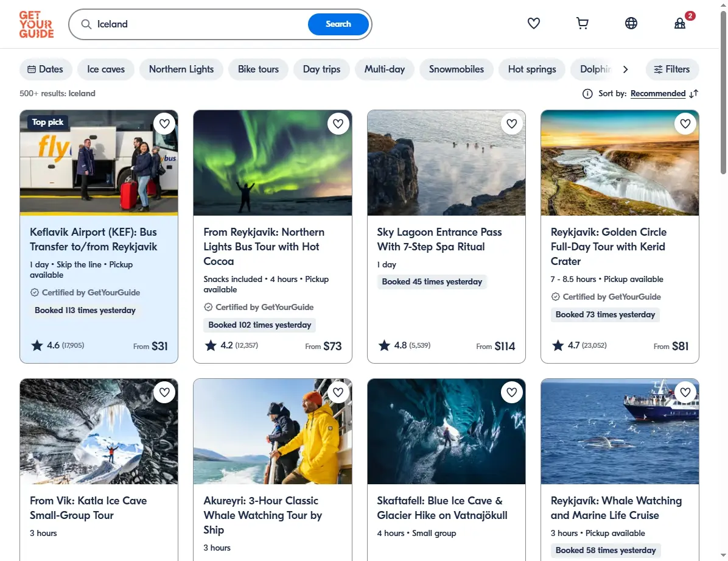Open the GetYourGuide home logo
This screenshot has width=728, height=561.
(36, 24)
